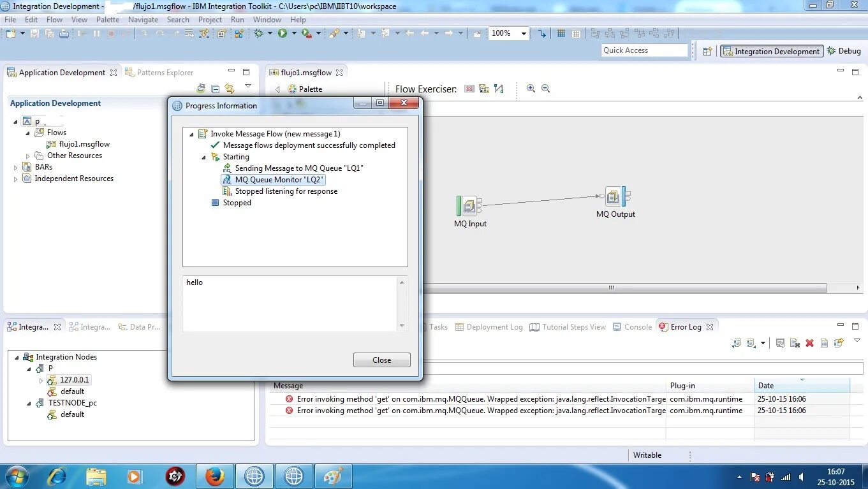Screen dimensions: 868x489
Task: Switch to the Debug perspective
Action: click(x=844, y=51)
